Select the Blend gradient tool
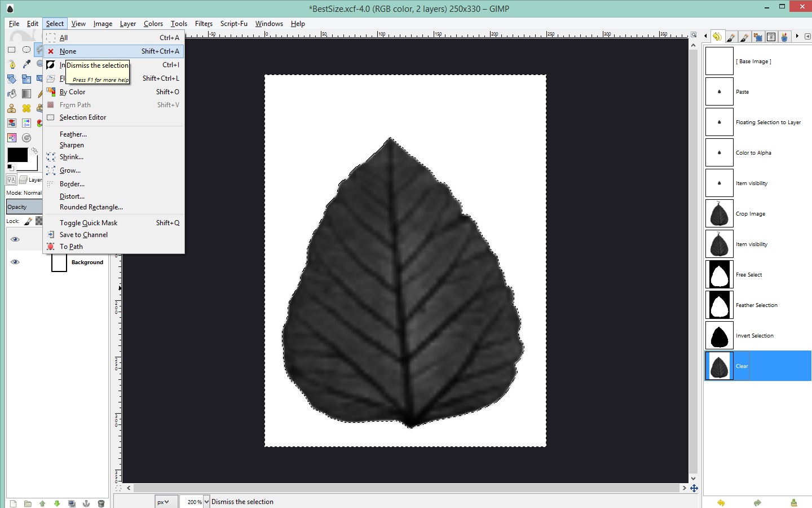 click(x=26, y=94)
